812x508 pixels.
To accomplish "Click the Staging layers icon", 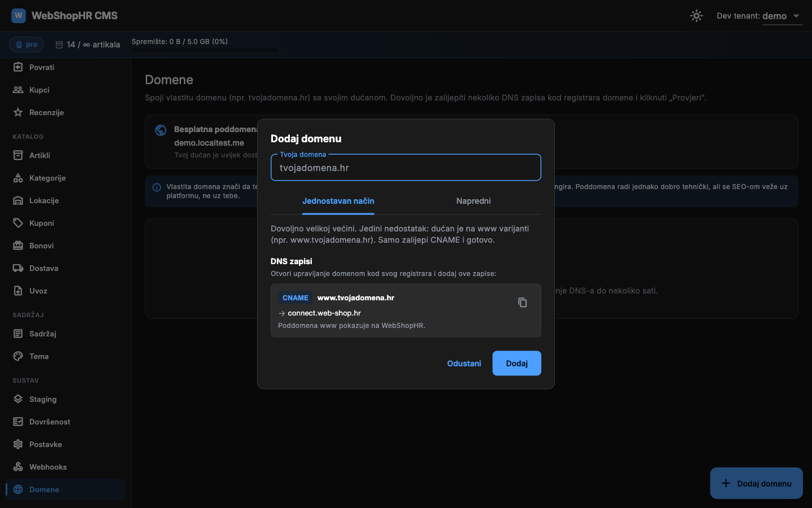I will [x=18, y=399].
